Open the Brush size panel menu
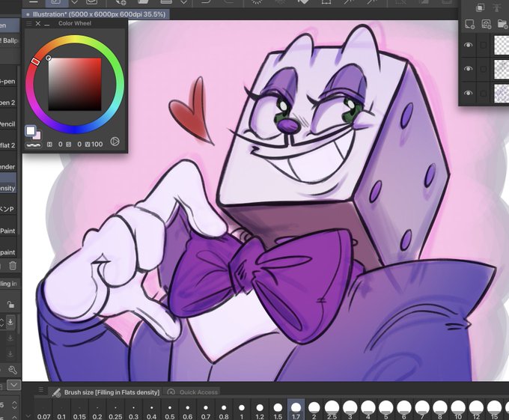This screenshot has height=420, width=509. pos(40,389)
